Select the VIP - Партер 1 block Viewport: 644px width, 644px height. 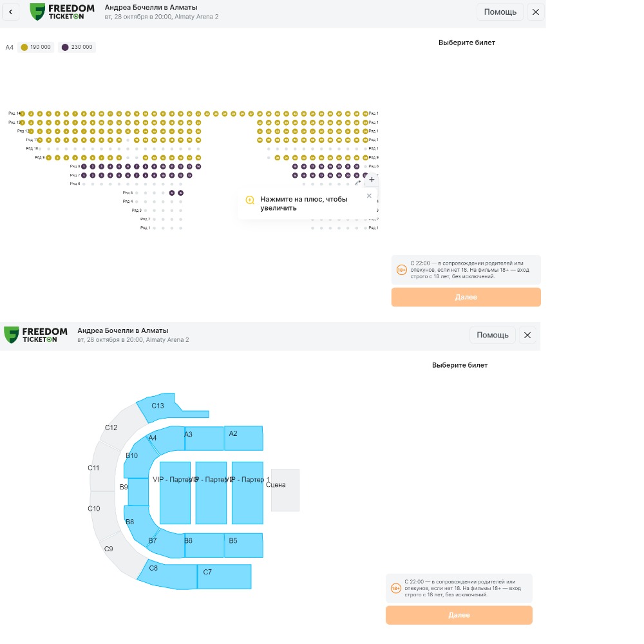click(x=247, y=493)
